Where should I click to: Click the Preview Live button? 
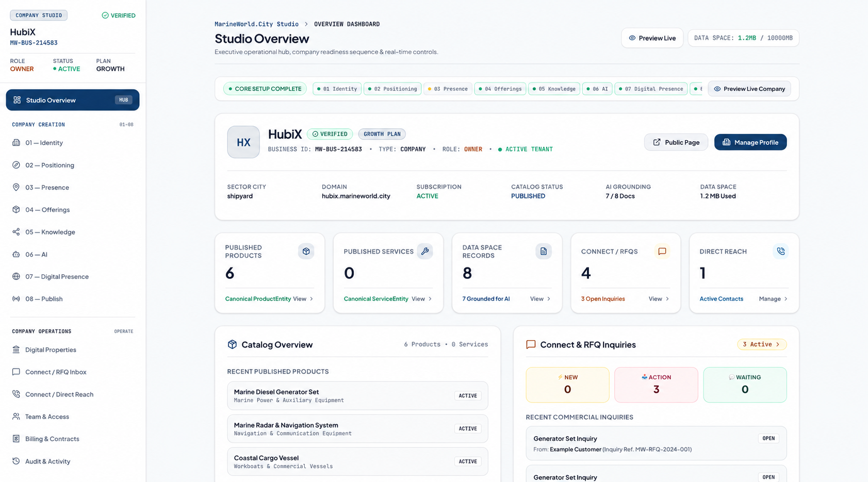tap(652, 38)
